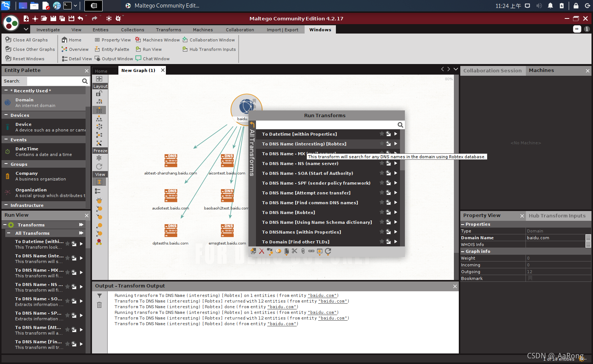
Task: Click Output Window in ribbon
Action: [113, 59]
